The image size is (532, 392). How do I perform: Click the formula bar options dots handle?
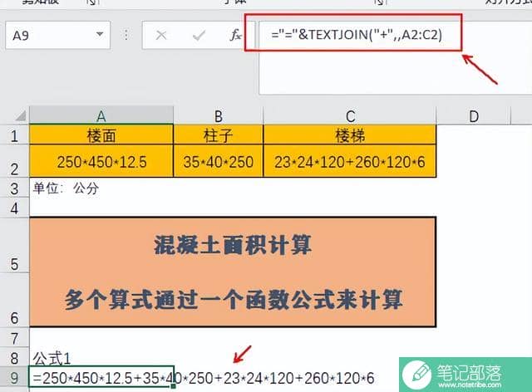pyautogui.click(x=126, y=35)
